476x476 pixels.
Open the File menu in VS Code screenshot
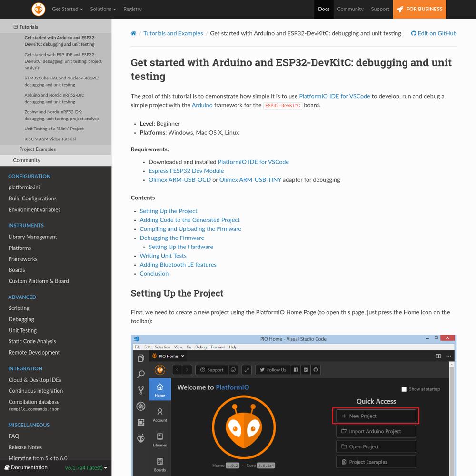[138, 347]
